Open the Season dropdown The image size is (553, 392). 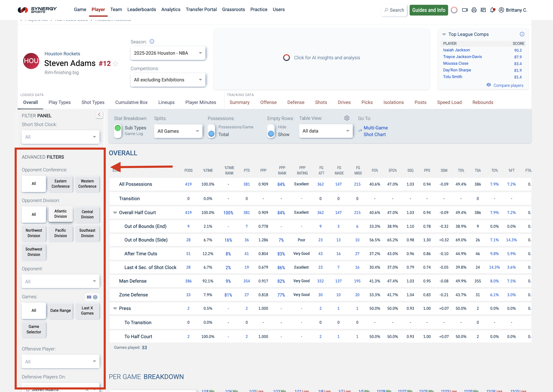[168, 53]
